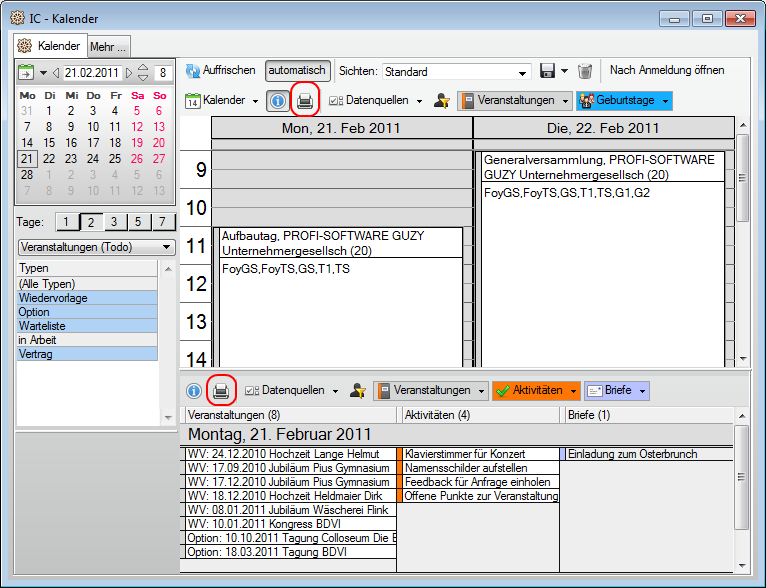Toggle the Aktivitäten filter in lower toolbar
766x588 pixels.
(x=536, y=390)
